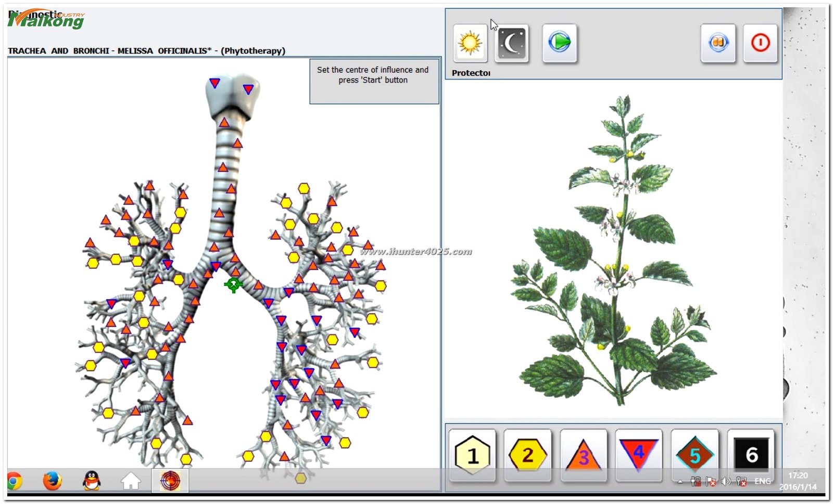This screenshot has height=504, width=833.
Task: Click the ENG language indicator
Action: coord(763,482)
